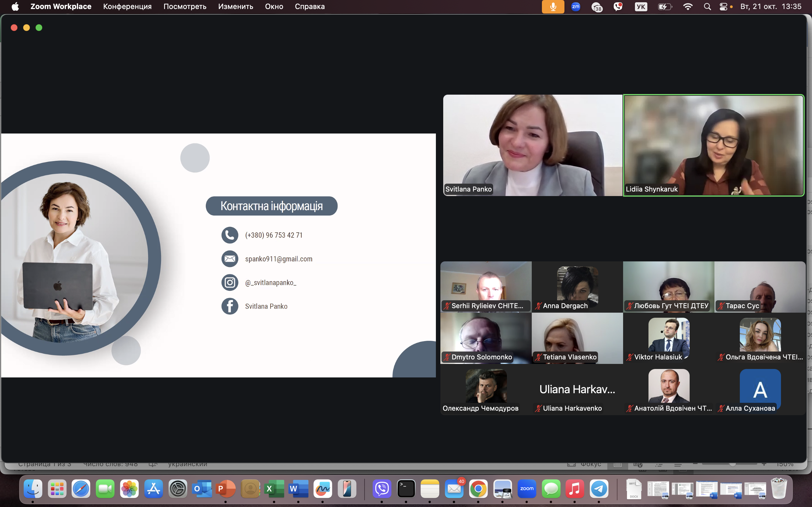
Task: Open Terminal from the dock
Action: coord(406,489)
